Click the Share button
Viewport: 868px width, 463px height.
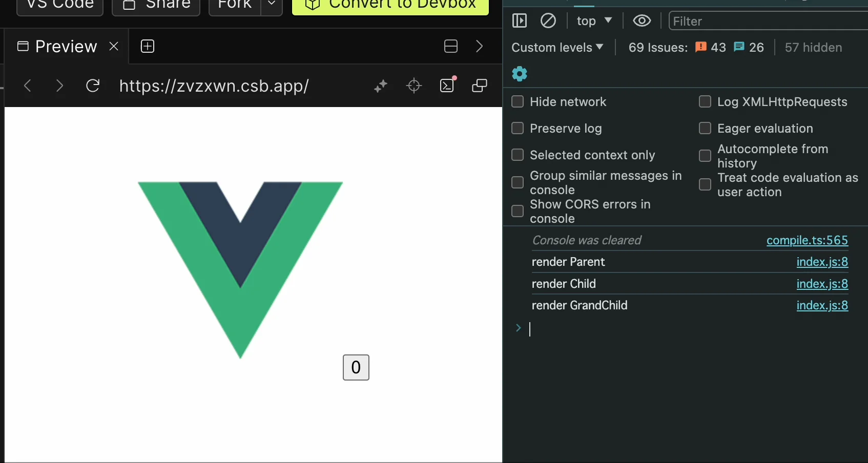coord(156,6)
